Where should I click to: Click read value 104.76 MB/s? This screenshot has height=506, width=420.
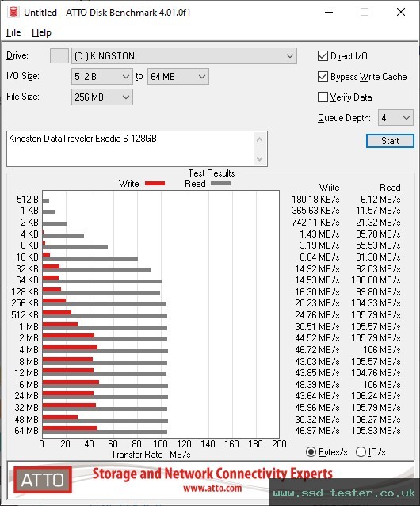[x=376, y=373]
